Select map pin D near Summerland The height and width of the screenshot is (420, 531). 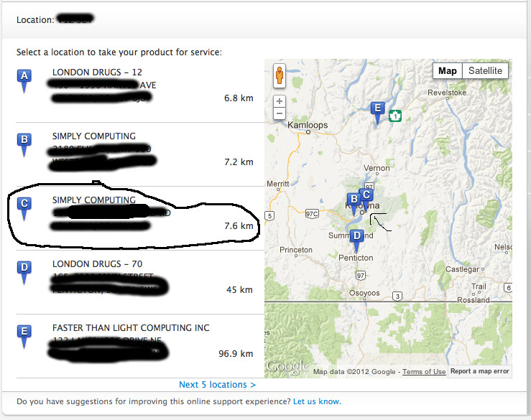tap(356, 241)
